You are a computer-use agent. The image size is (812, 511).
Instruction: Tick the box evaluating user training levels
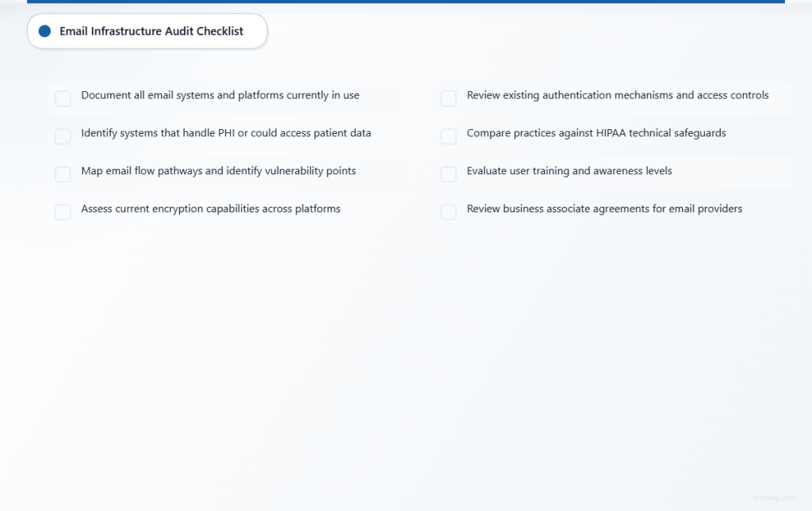pyautogui.click(x=448, y=174)
